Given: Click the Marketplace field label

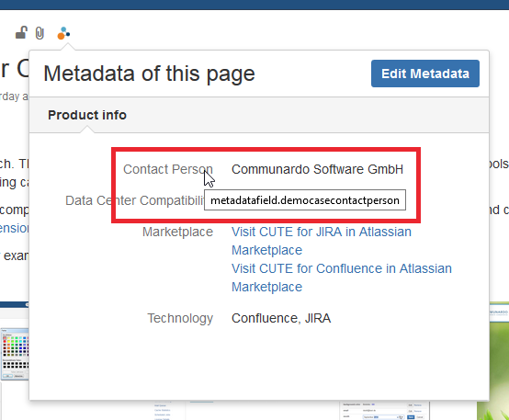Looking at the screenshot, I should [177, 232].
